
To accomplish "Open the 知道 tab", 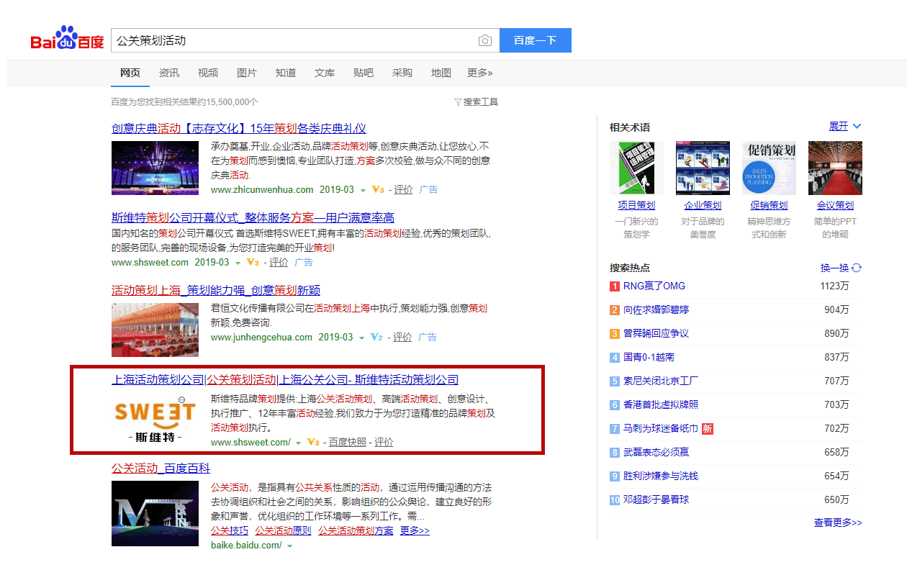I will tap(286, 73).
